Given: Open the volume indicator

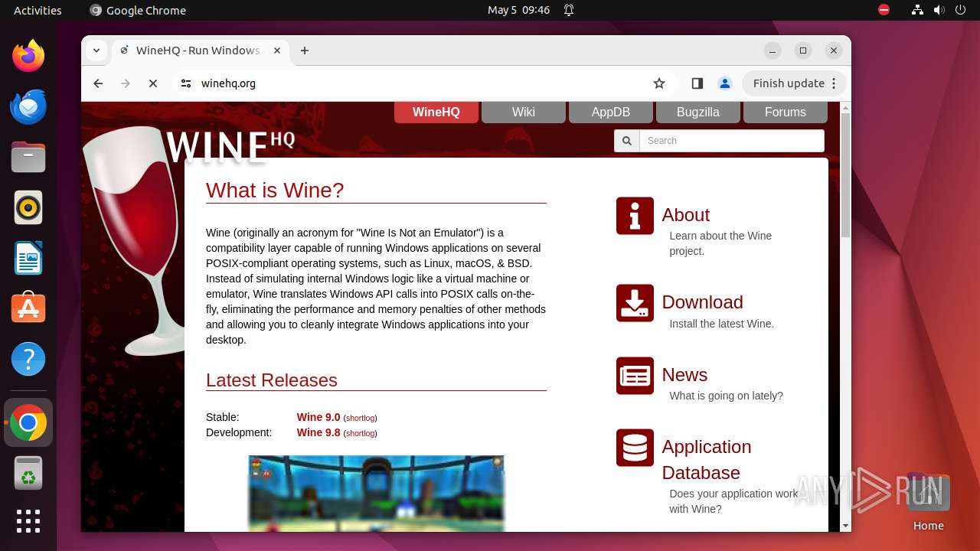Looking at the screenshot, I should tap(939, 10).
